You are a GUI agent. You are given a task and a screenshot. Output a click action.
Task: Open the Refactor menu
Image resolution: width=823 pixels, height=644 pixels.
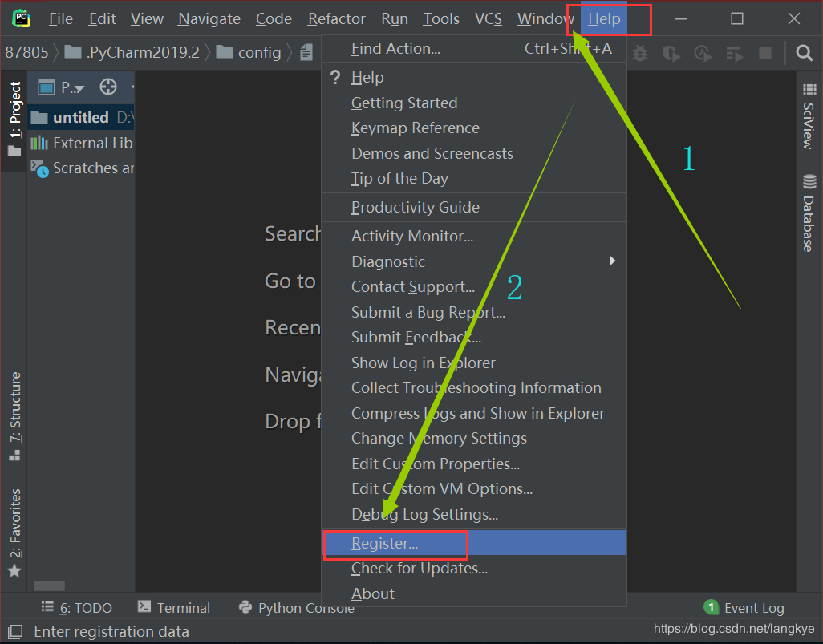(x=336, y=19)
